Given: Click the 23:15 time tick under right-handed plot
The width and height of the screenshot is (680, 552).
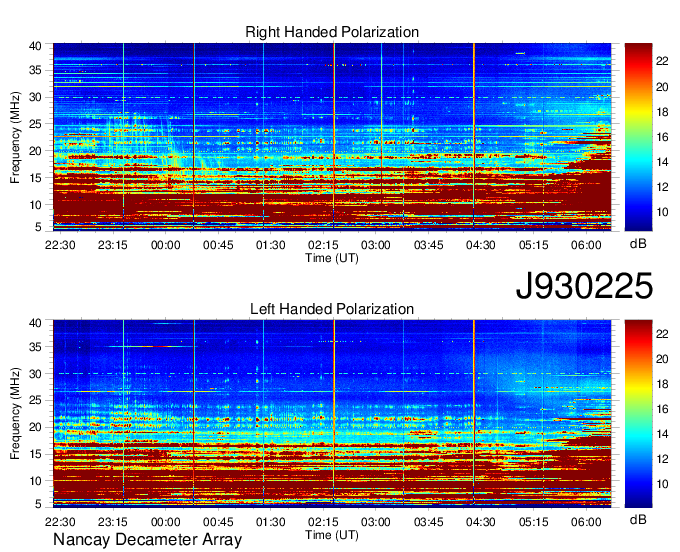Looking at the screenshot, I should coord(113,245).
